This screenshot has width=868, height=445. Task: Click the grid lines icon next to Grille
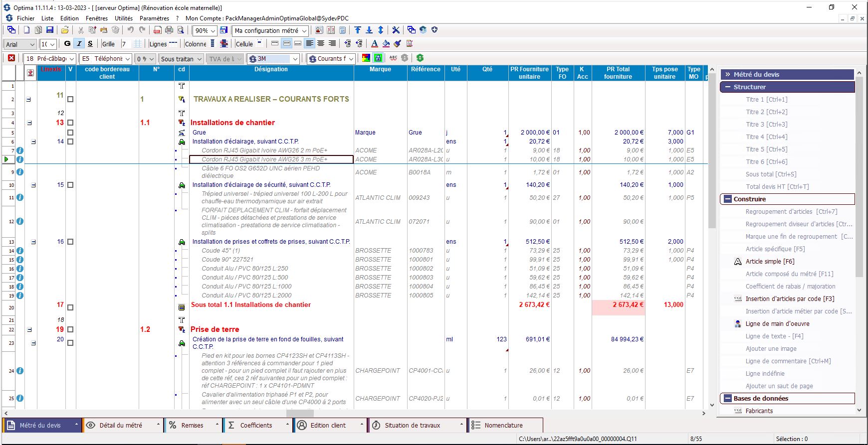(x=138, y=44)
